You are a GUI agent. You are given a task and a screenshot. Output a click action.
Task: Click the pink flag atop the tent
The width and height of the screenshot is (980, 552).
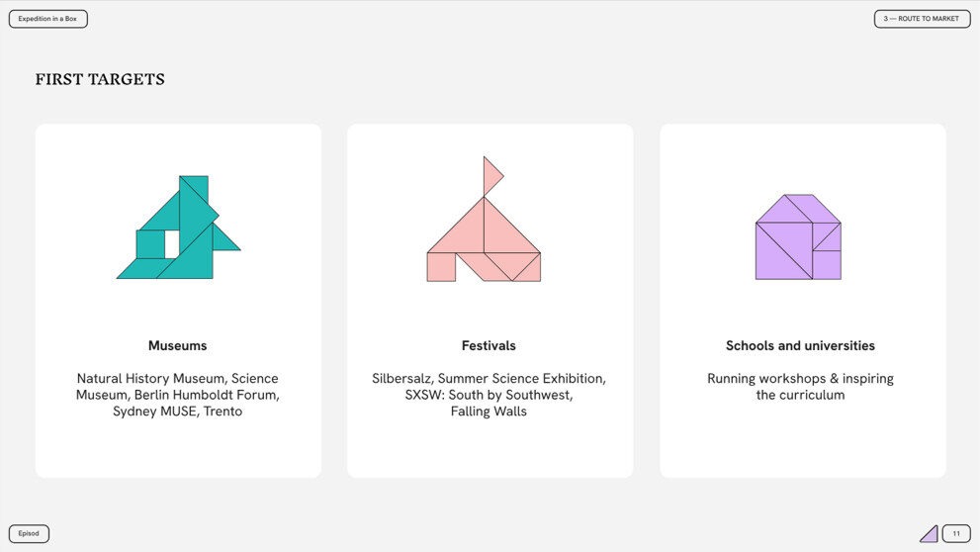[491, 174]
